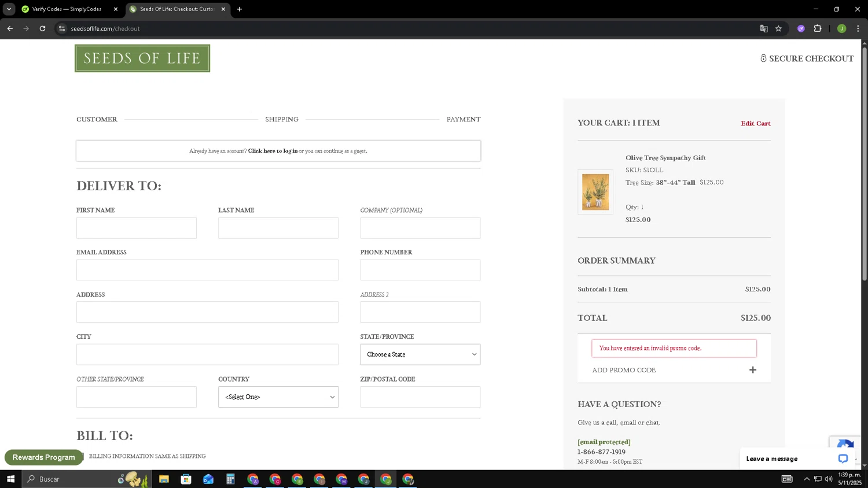Open the Country Select One dropdown
868x488 pixels.
click(x=278, y=397)
